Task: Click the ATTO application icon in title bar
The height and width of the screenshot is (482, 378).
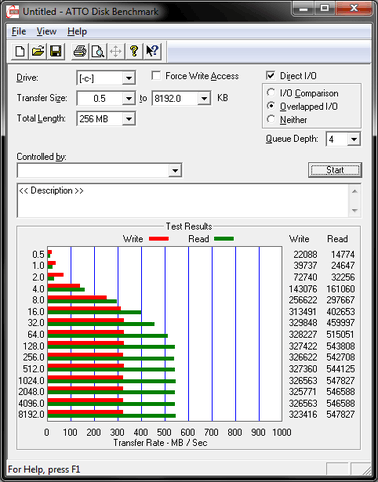Action: coord(13,12)
